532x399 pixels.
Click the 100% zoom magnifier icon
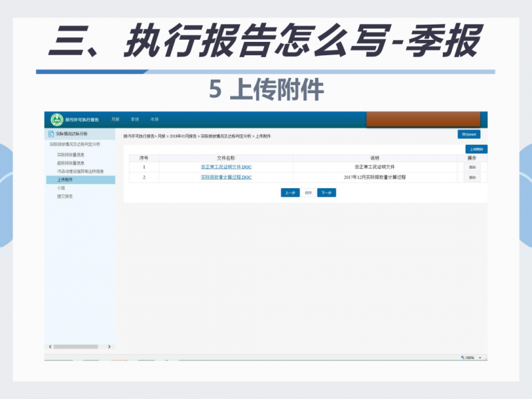click(x=462, y=358)
